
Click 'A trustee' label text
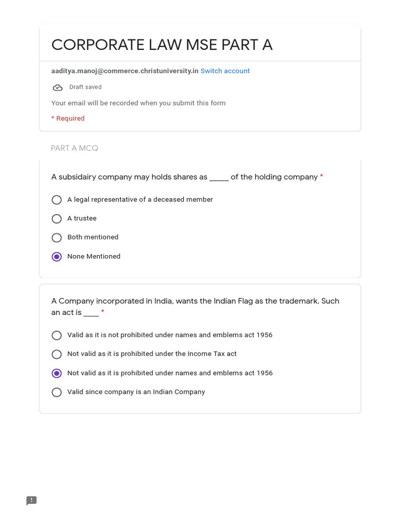click(x=82, y=219)
